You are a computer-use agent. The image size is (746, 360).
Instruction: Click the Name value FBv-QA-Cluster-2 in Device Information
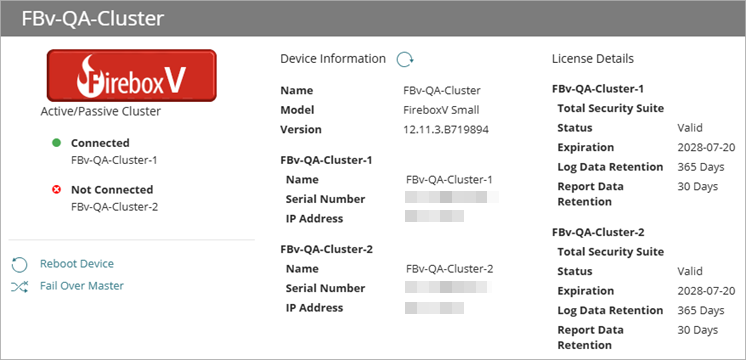(450, 269)
